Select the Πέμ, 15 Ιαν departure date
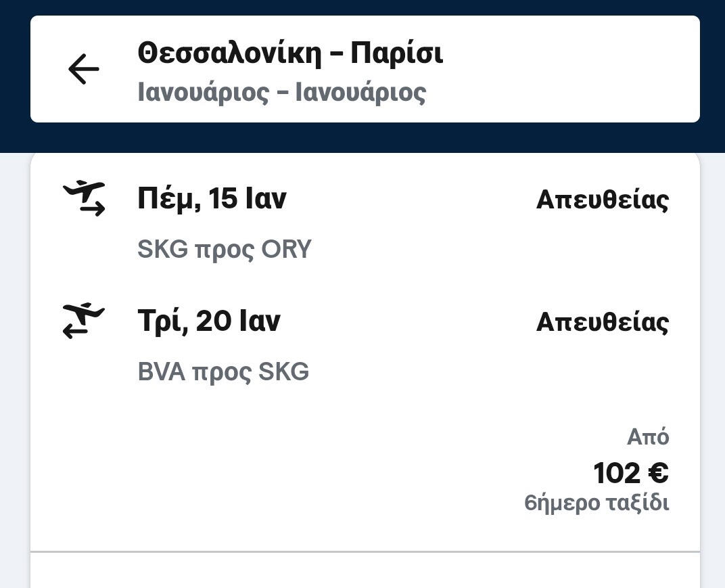The width and height of the screenshot is (725, 588). point(212,199)
